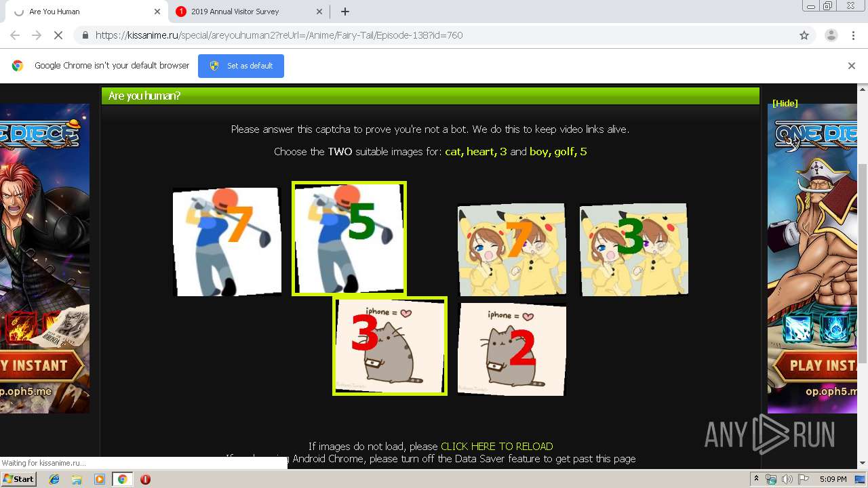This screenshot has width=868, height=488.
Task: Open the left One Piece ad banner
Action: [x=45, y=258]
